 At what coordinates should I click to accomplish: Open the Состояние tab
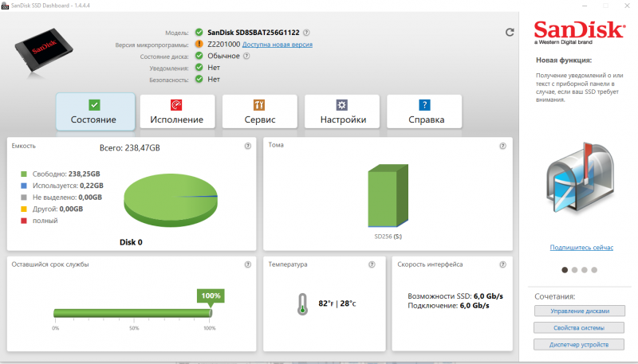coord(95,112)
